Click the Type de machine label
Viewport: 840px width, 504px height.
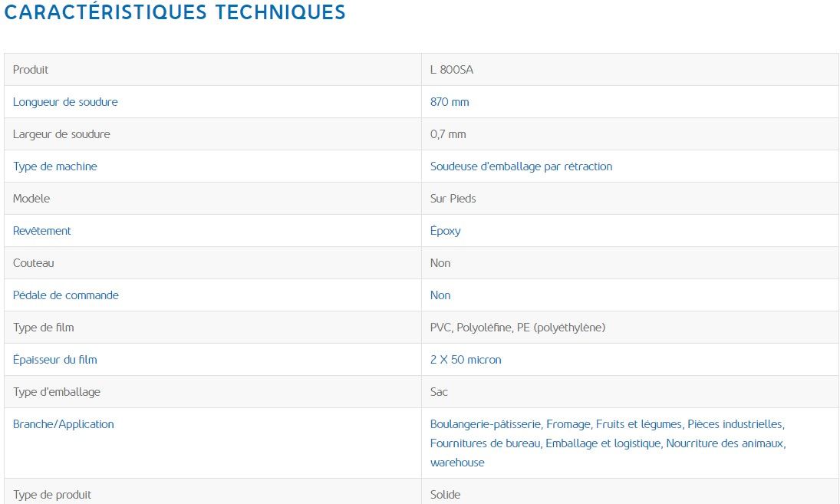[55, 166]
